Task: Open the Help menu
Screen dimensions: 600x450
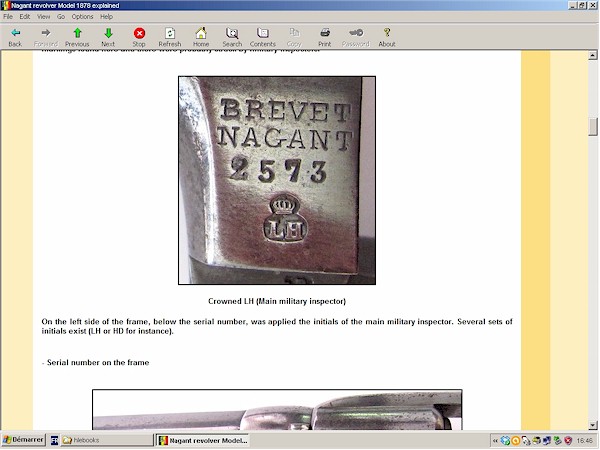Action: tap(106, 16)
